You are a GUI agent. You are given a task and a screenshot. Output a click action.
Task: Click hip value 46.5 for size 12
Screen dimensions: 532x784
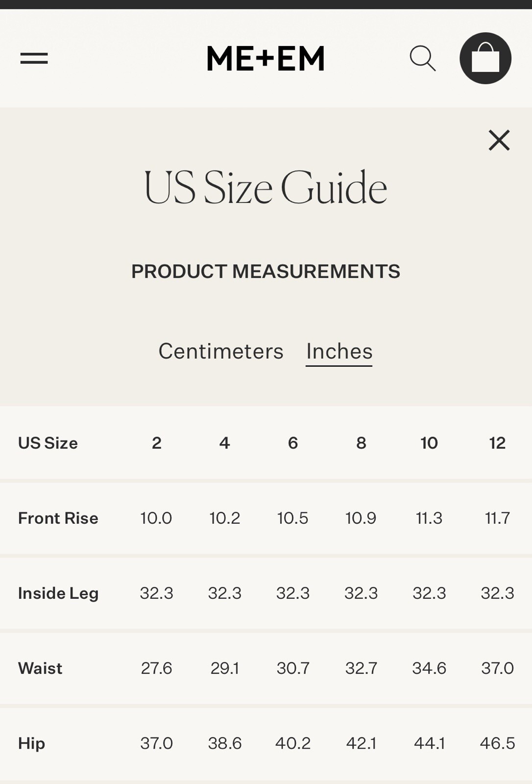pos(497,743)
